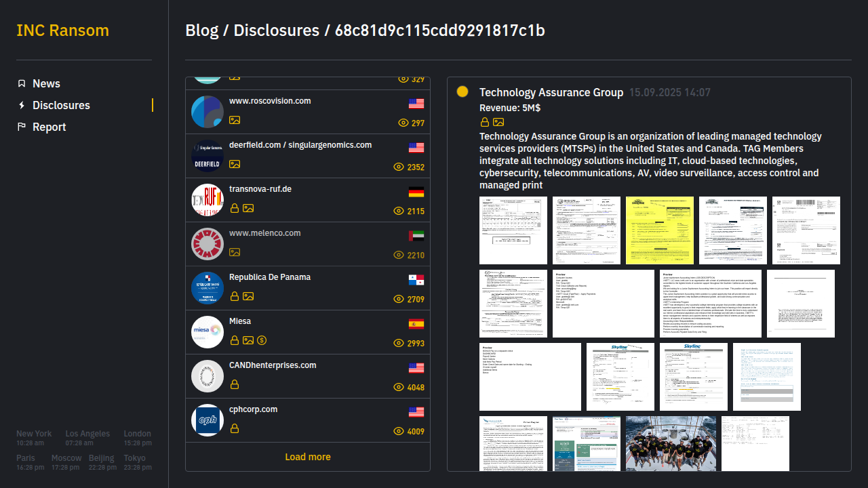Open the CANDhenterprises.com entry
Image resolution: width=868 pixels, height=488 pixels.
(x=308, y=376)
